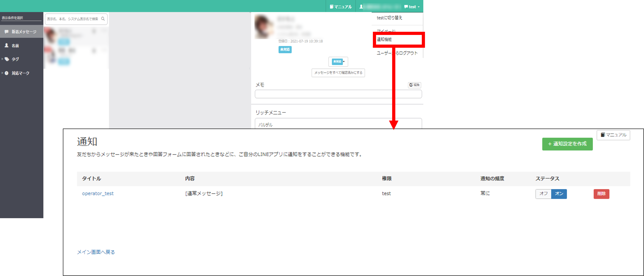The width and height of the screenshot is (644, 276).
Task: Click the friend name search field
Action: (x=73, y=19)
